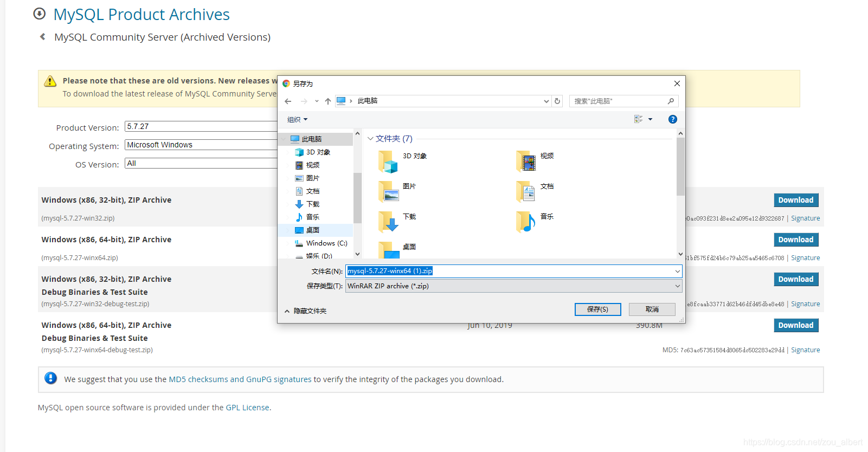Image resolution: width=868 pixels, height=452 pixels.
Task: Open the Product Version dropdown
Action: click(201, 126)
